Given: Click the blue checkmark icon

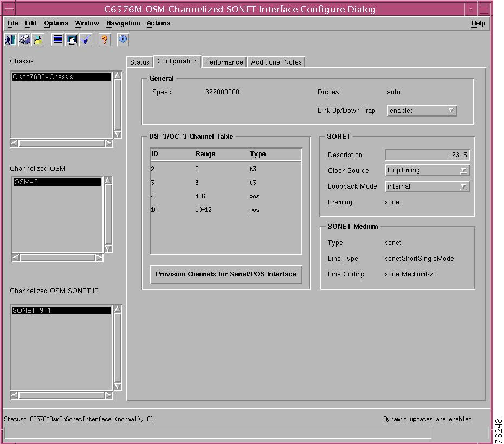Looking at the screenshot, I should (86, 40).
